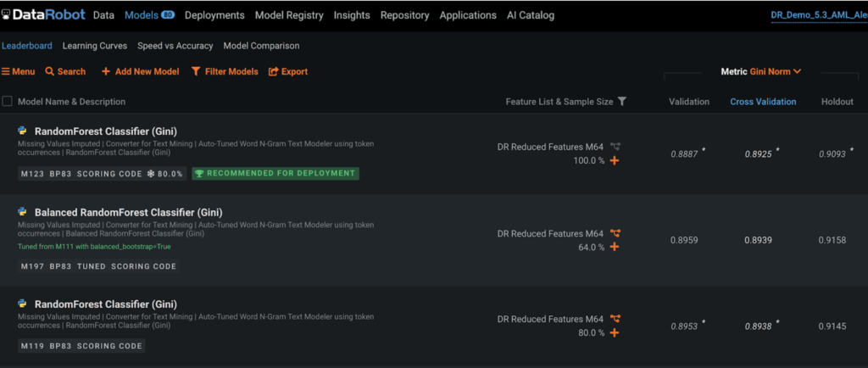The image size is (868, 368).
Task: Open the Models tab
Action: click(142, 15)
